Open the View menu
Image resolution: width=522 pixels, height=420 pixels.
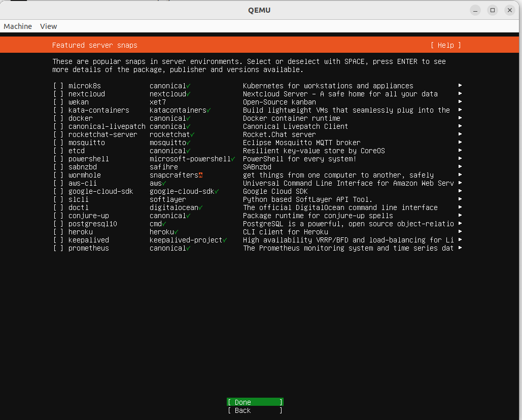click(48, 26)
